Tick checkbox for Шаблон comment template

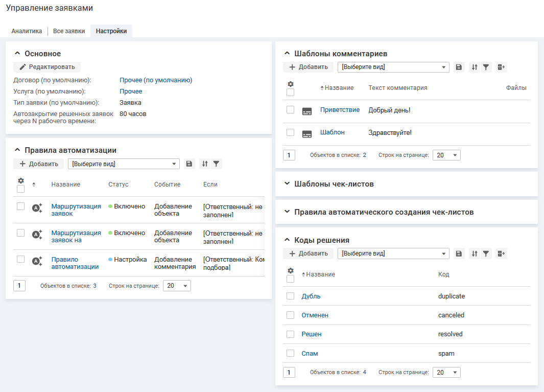coord(290,132)
